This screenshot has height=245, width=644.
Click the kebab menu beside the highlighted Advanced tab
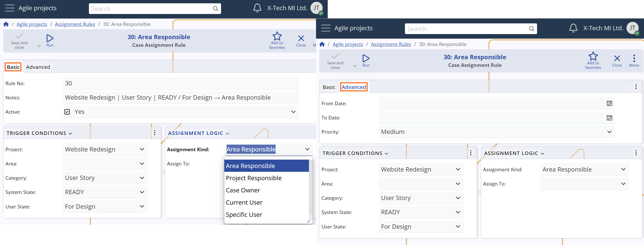(x=636, y=87)
